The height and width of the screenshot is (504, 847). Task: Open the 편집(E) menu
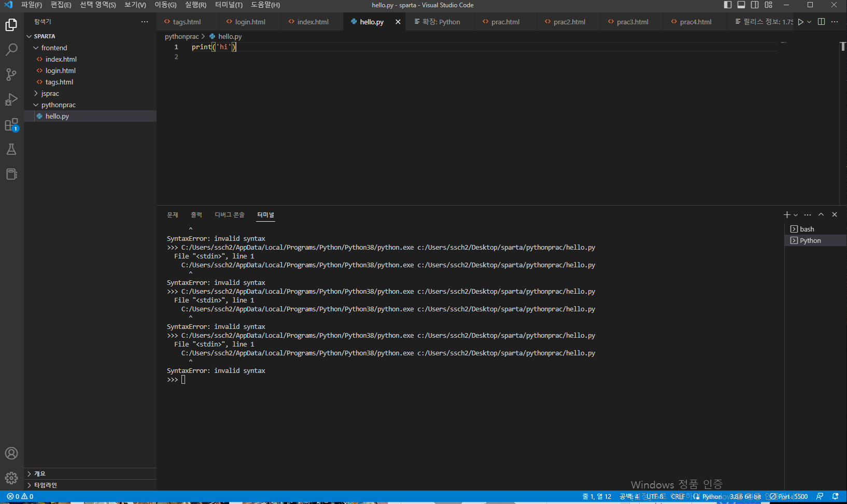pos(61,5)
